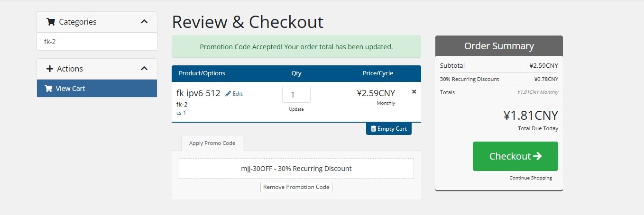This screenshot has height=215, width=644.
Task: Click the trash icon on Empty Cart
Action: (x=373, y=128)
